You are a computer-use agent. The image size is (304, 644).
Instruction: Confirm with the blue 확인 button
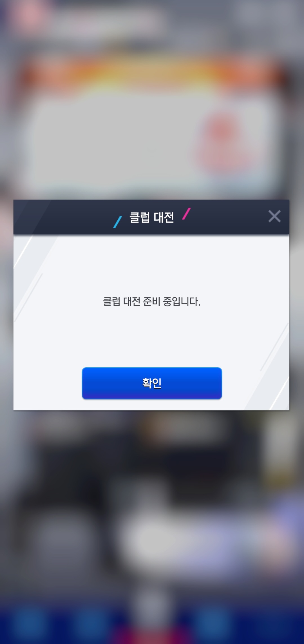[152, 383]
